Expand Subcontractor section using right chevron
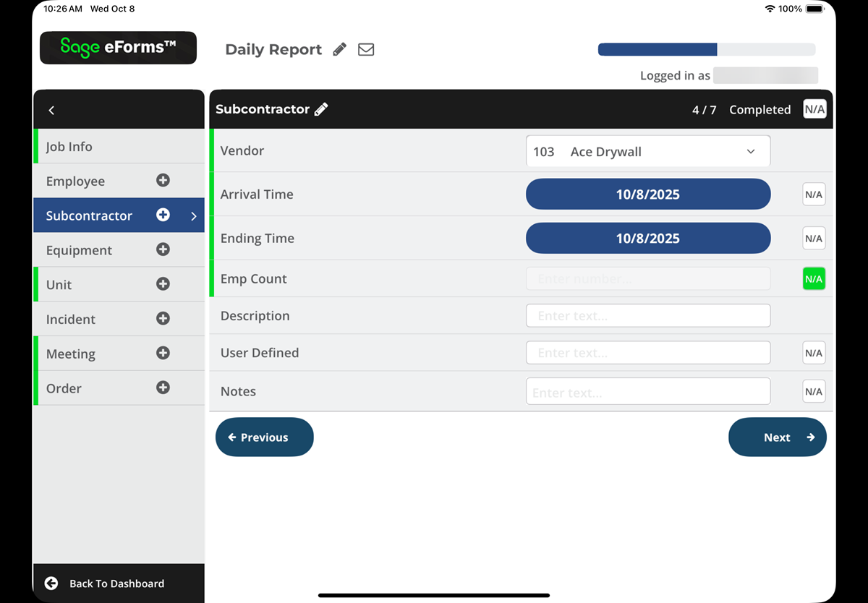868x603 pixels. (193, 216)
